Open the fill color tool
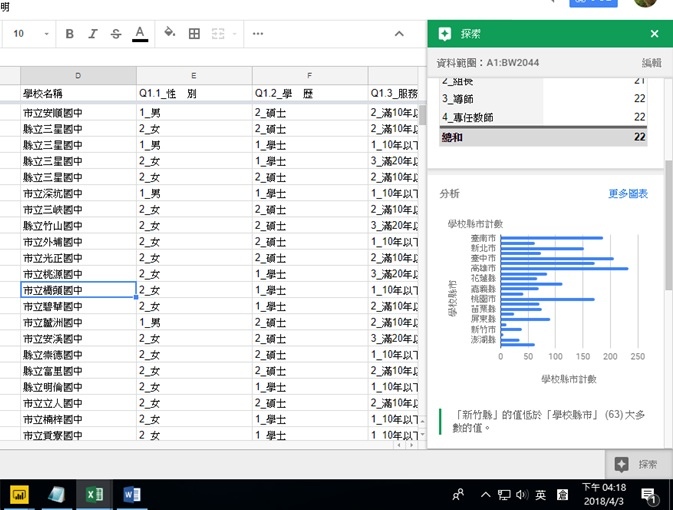This screenshot has width=673, height=510. click(170, 33)
